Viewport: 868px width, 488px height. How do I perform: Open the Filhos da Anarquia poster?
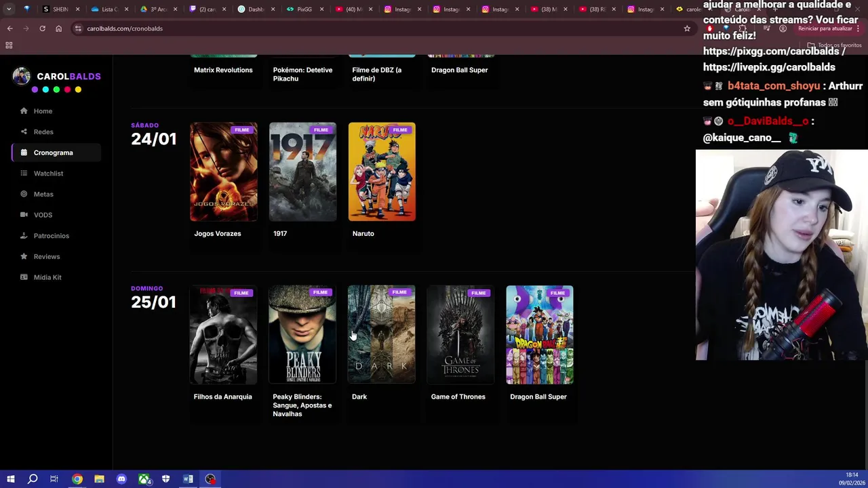click(x=224, y=335)
